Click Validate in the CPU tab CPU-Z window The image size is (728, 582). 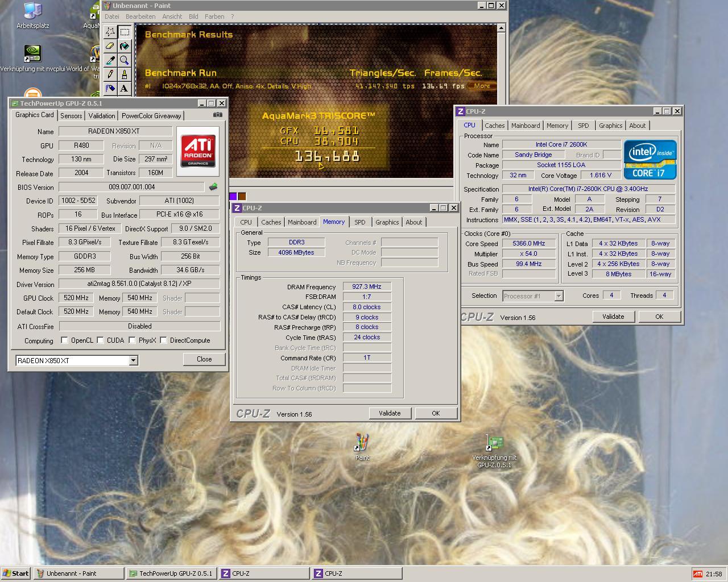[x=613, y=317]
